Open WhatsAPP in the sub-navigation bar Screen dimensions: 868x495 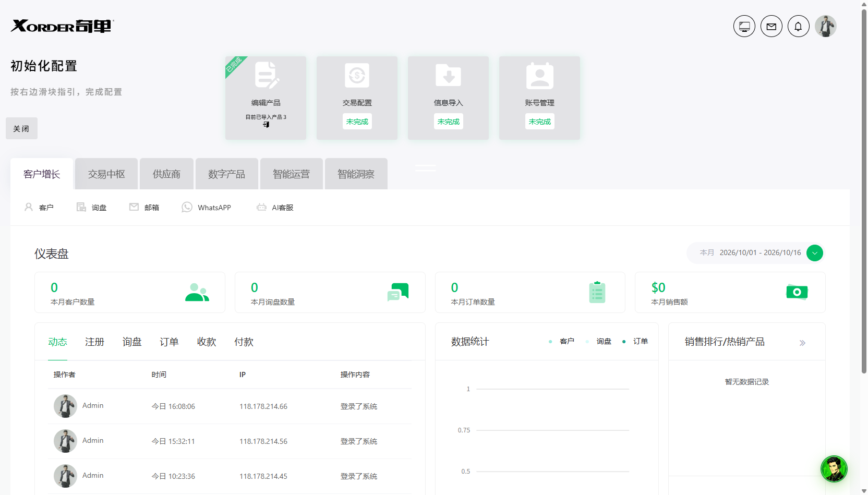(x=206, y=208)
